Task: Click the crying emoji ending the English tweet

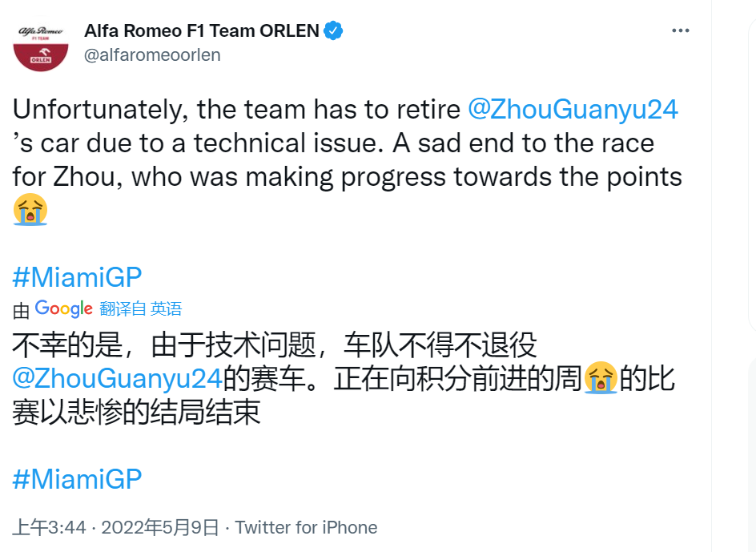Action: coord(30,211)
